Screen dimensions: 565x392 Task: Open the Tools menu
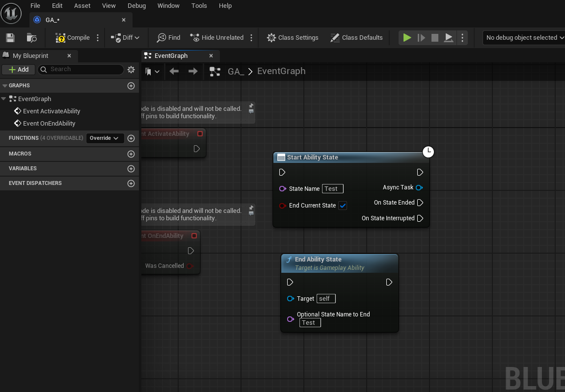[x=199, y=6]
